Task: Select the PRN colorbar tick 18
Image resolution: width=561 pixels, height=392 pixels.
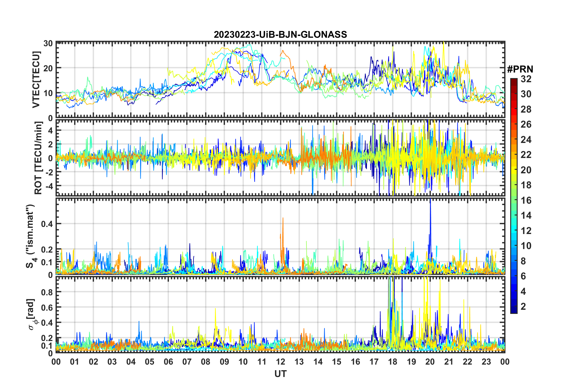Action: coord(526,185)
